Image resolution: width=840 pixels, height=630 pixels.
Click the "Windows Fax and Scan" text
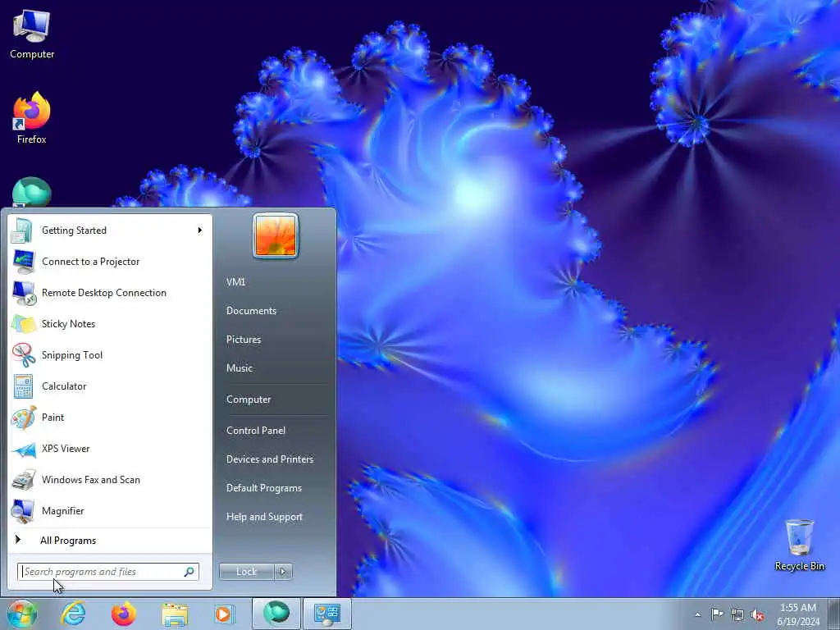coord(91,480)
